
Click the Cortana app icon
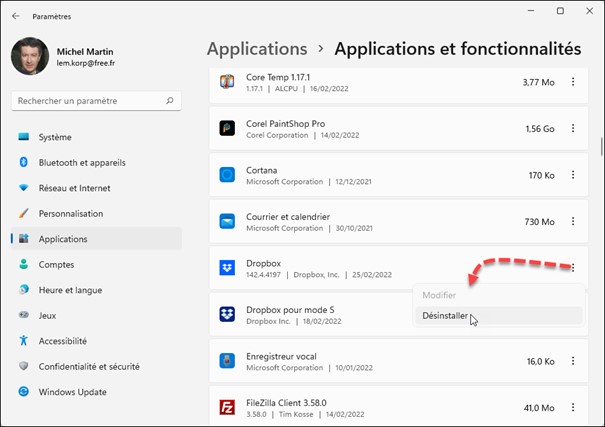(x=227, y=175)
